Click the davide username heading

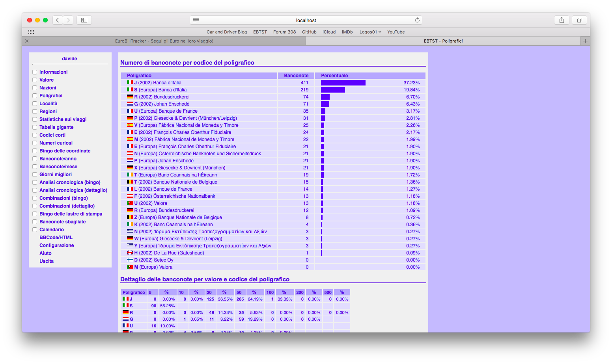pos(69,59)
